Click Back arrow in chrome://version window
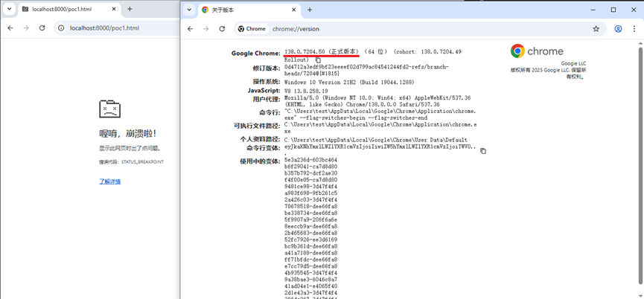The width and height of the screenshot is (644, 299). pyautogui.click(x=190, y=29)
